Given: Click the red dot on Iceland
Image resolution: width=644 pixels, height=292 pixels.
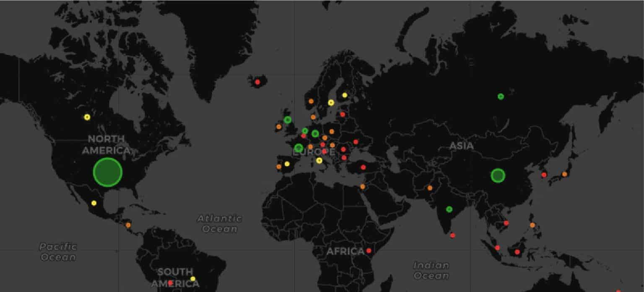Looking at the screenshot, I should 257,82.
